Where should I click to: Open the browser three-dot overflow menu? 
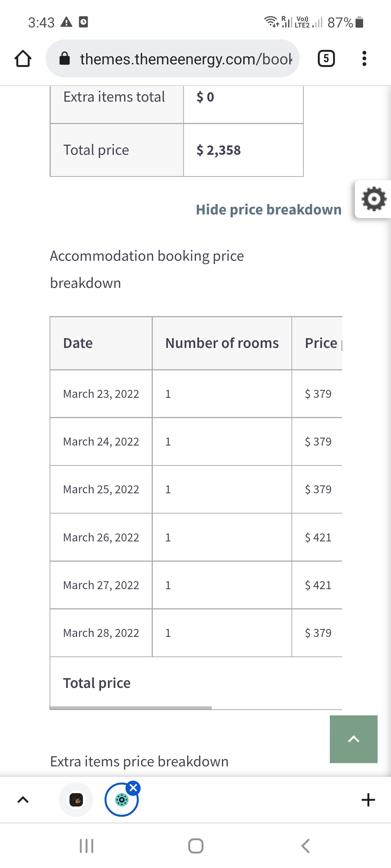coord(364,59)
